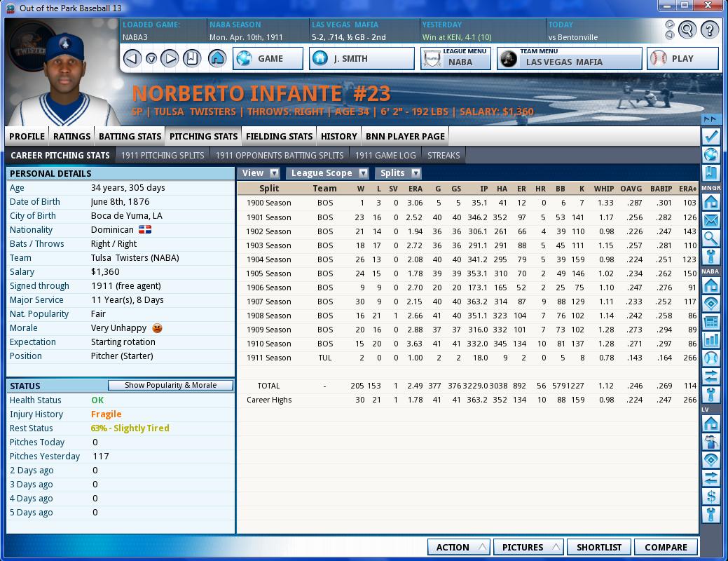Select the 1905 Season row
Image resolution: width=728 pixels, height=561 pixels.
[x=467, y=273]
